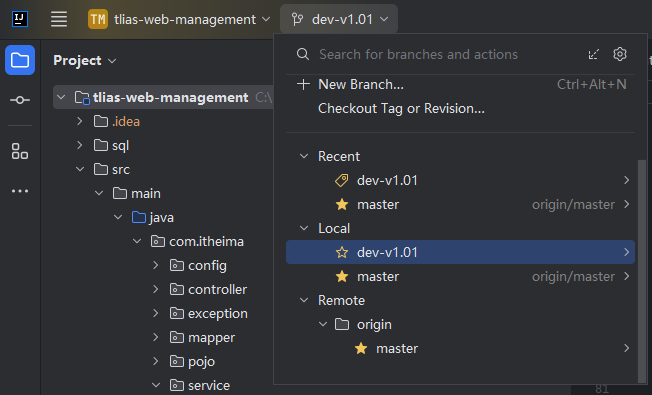Select dev-v1.01 under Local

[460, 252]
